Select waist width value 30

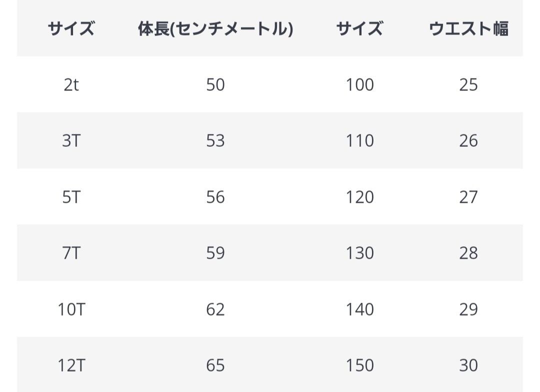tap(468, 366)
